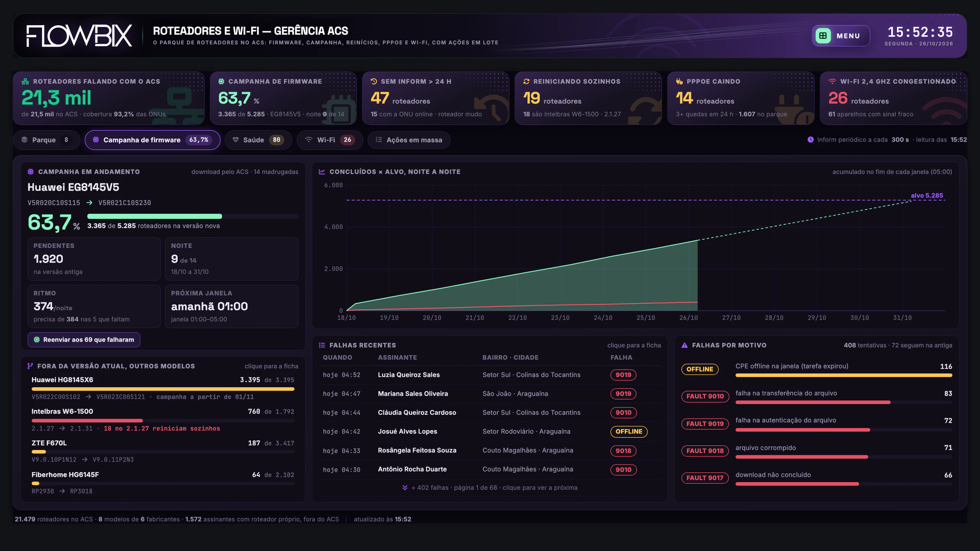
Task: Open the Ações em massa tab
Action: coord(409,140)
